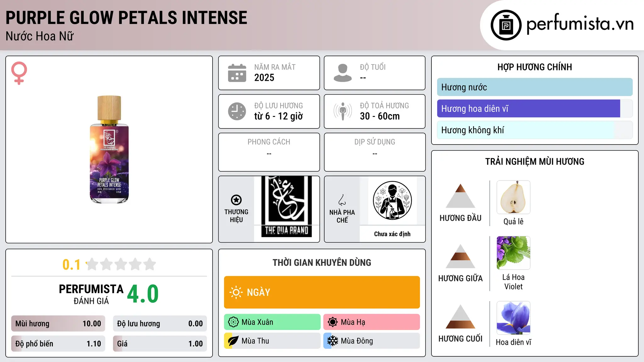Screen dimensions: 644x362
Task: Click the Hương giữa pyramid icon
Action: [460, 256]
